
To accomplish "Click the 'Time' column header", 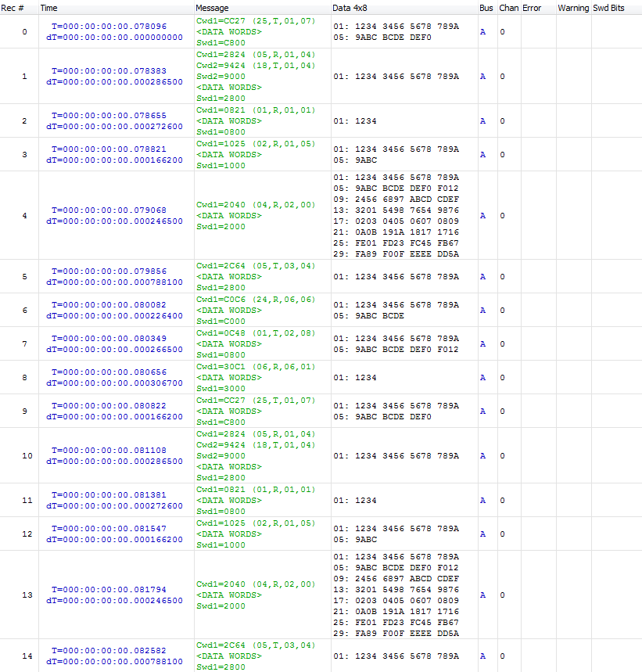I will point(116,8).
